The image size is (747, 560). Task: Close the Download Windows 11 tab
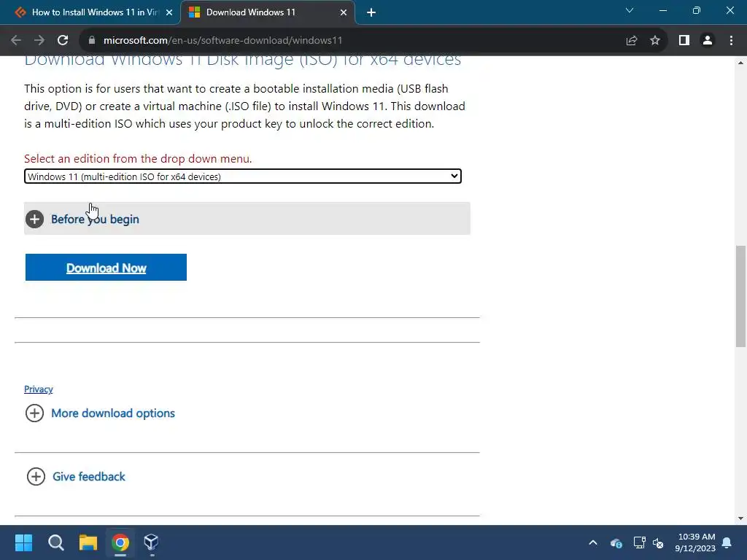[344, 12]
